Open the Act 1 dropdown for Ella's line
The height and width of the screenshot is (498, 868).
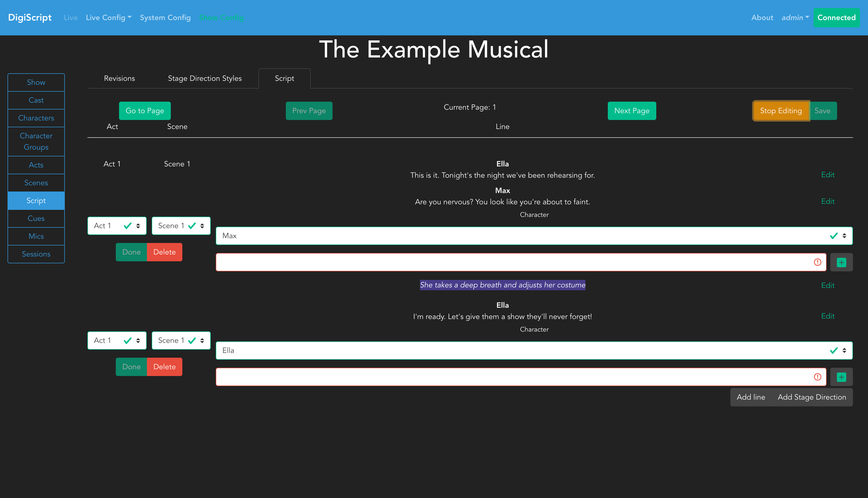click(117, 340)
